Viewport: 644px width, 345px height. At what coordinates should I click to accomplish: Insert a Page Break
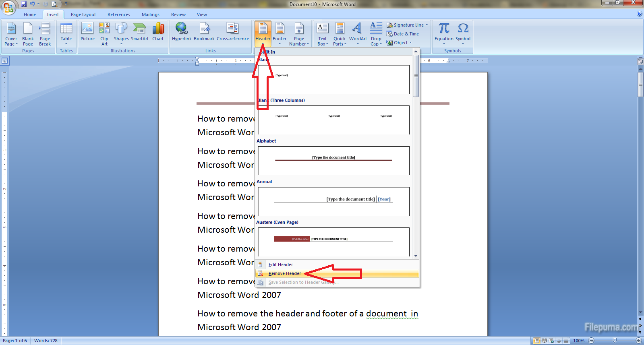point(45,34)
